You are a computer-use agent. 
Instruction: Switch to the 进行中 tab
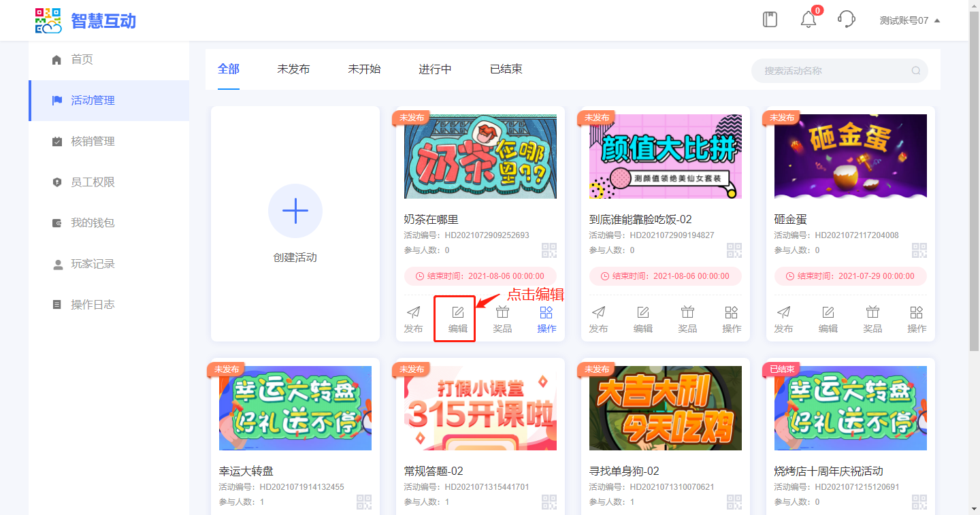click(435, 69)
